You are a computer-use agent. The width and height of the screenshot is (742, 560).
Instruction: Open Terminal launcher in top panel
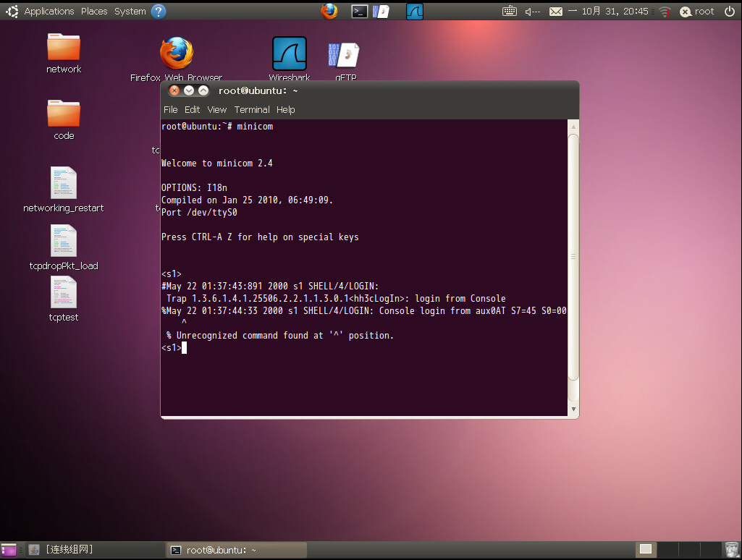[359, 11]
